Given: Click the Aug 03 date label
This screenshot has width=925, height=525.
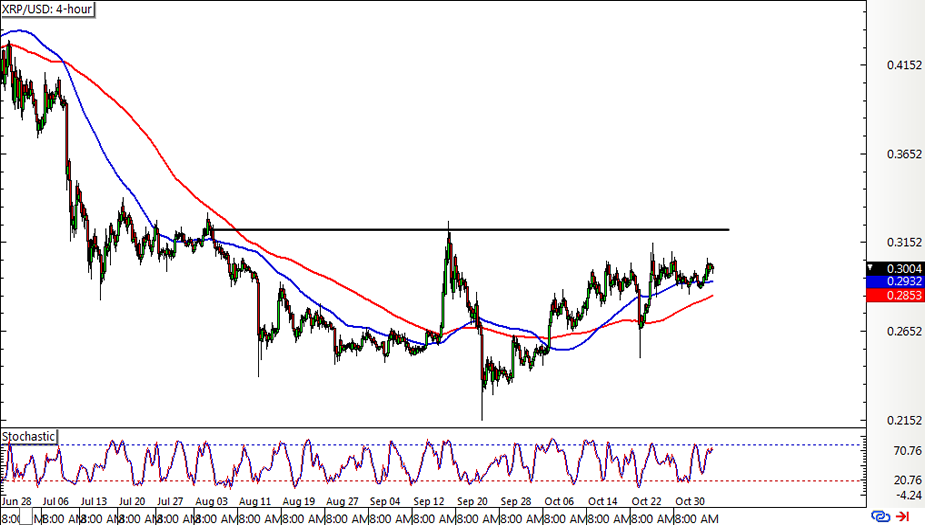Looking at the screenshot, I should coord(211,501).
